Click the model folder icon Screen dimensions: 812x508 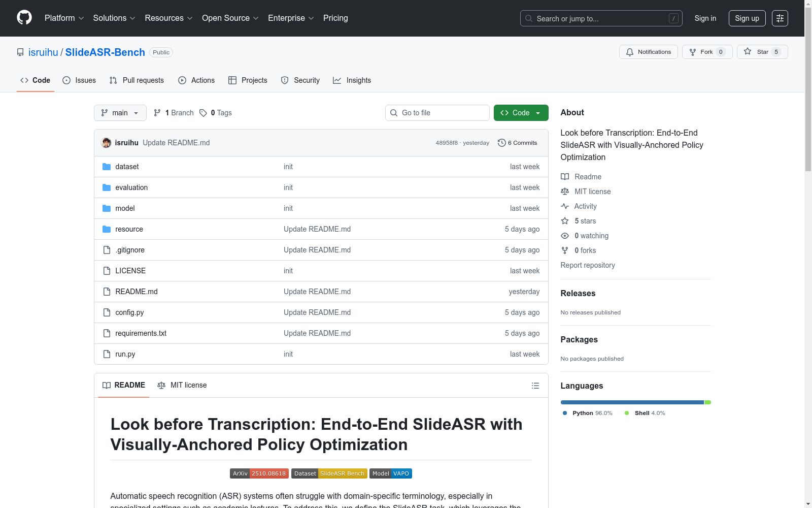click(107, 208)
